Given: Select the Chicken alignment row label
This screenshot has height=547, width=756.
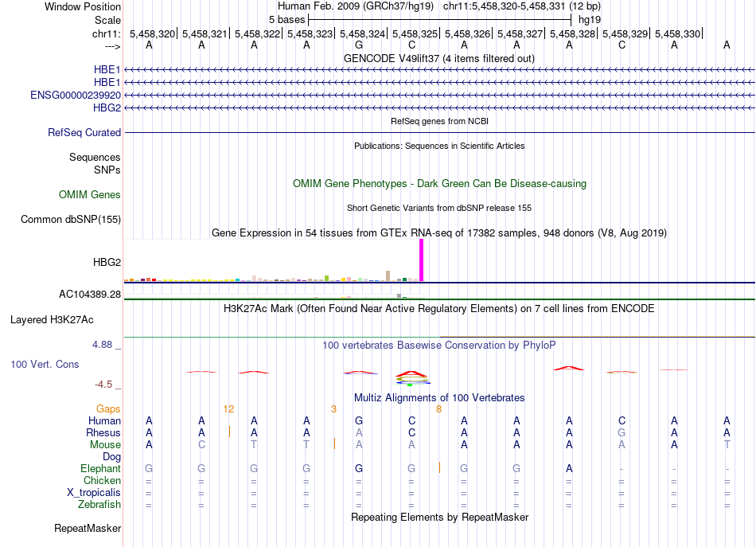Looking at the screenshot, I should [102, 480].
